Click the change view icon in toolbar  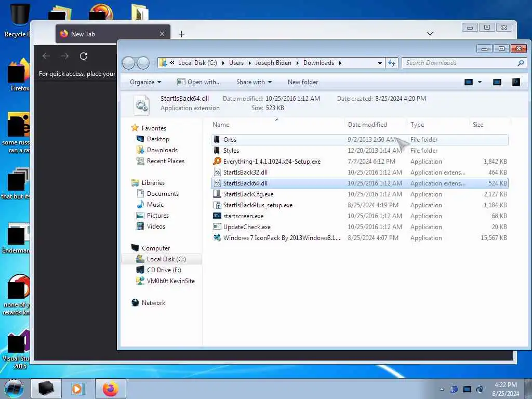pos(469,82)
